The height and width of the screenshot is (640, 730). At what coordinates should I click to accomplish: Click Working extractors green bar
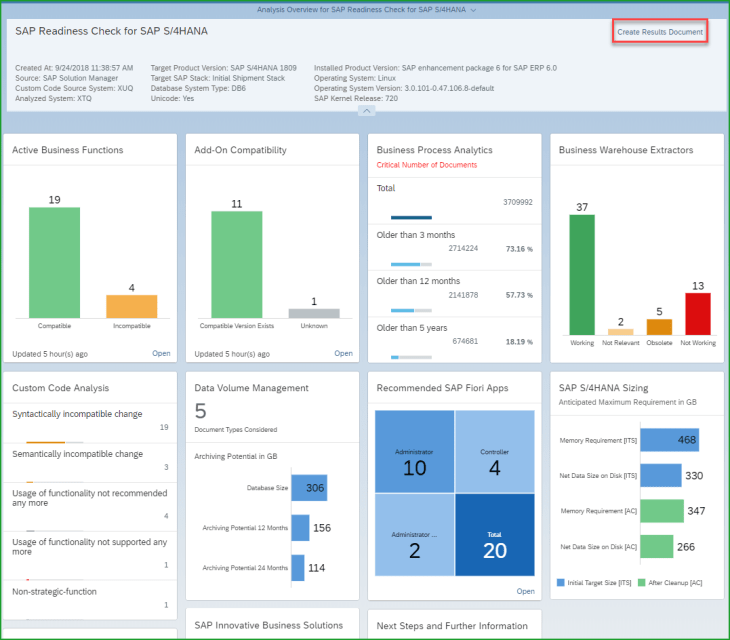[582, 275]
